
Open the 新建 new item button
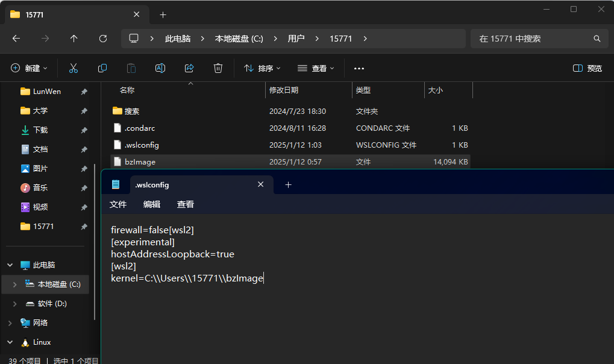pos(29,68)
